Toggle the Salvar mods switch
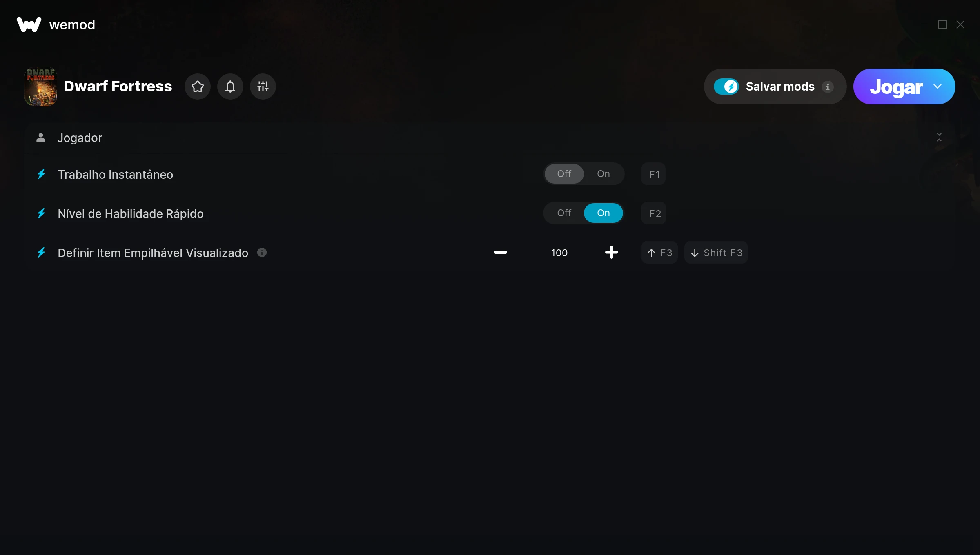 726,87
